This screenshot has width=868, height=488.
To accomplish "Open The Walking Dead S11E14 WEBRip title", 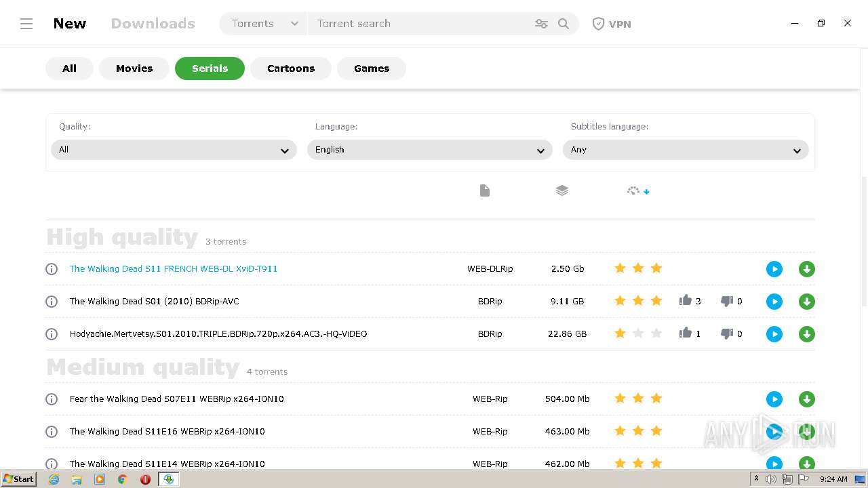I will point(167,464).
